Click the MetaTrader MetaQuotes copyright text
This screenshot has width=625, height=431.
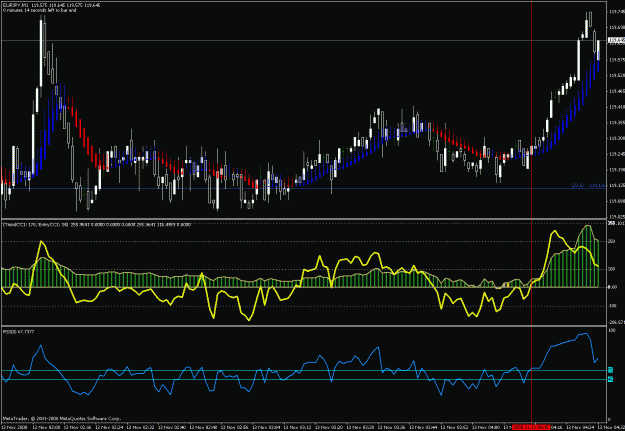pyautogui.click(x=62, y=419)
